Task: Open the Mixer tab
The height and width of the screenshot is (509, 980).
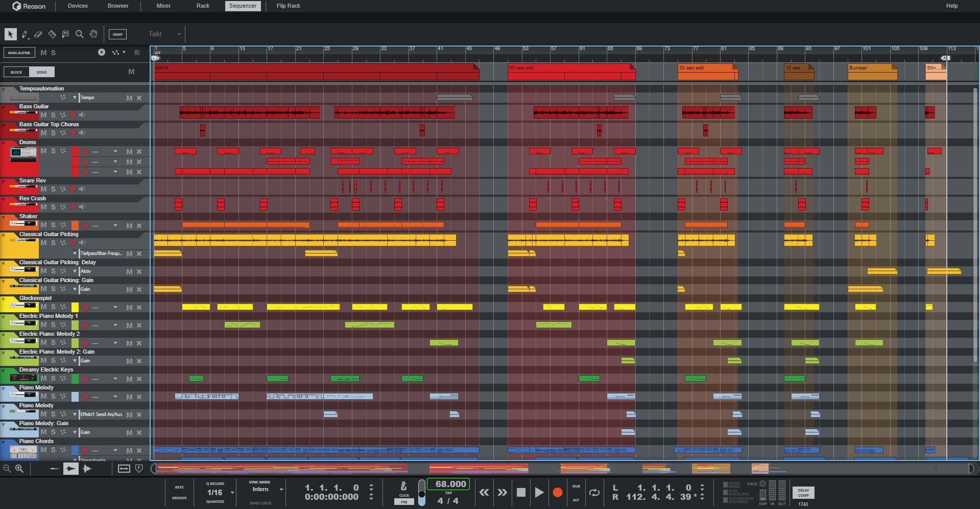Action: coord(163,6)
